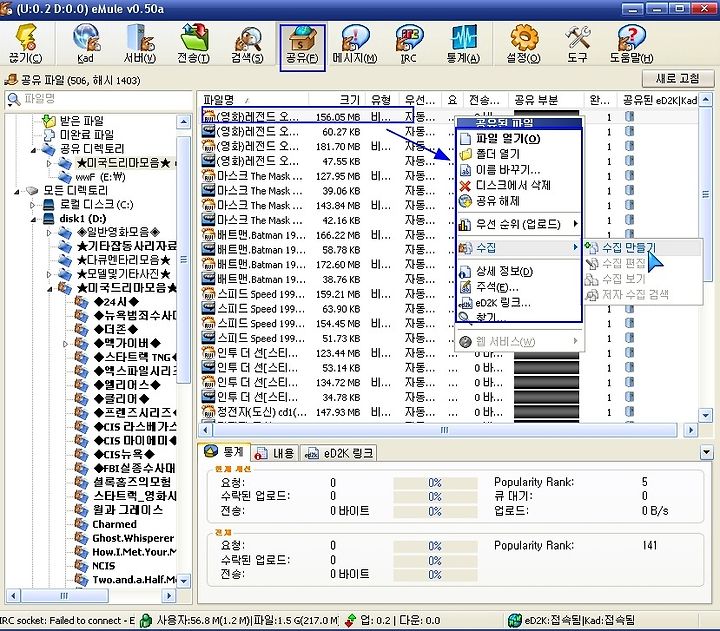The image size is (720, 631).
Task: Sort by the 공유 부분 column header
Action: point(546,100)
